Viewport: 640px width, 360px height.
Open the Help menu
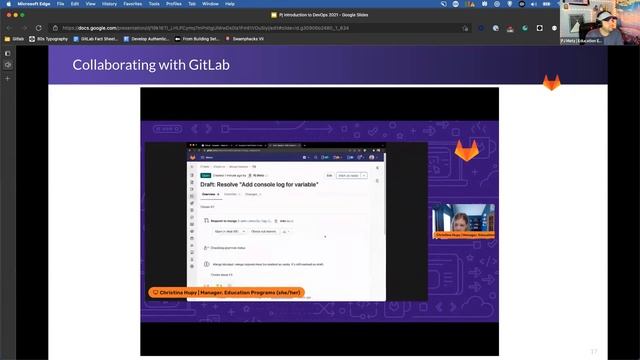[x=230, y=4]
